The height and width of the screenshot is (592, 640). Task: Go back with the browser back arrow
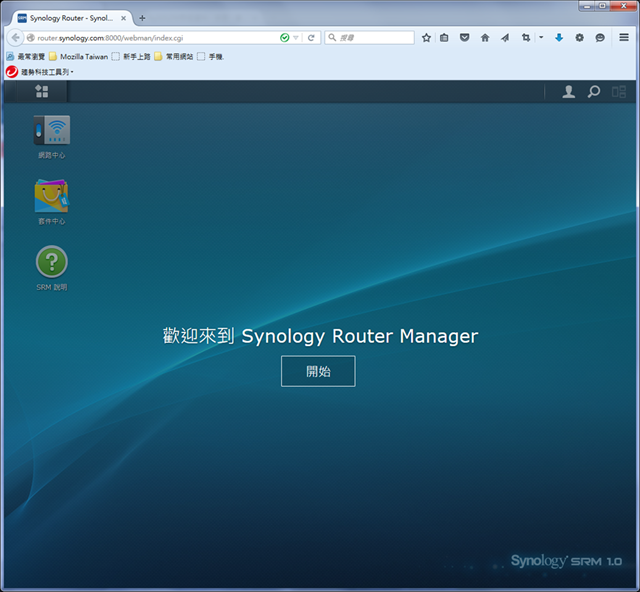pos(15,38)
